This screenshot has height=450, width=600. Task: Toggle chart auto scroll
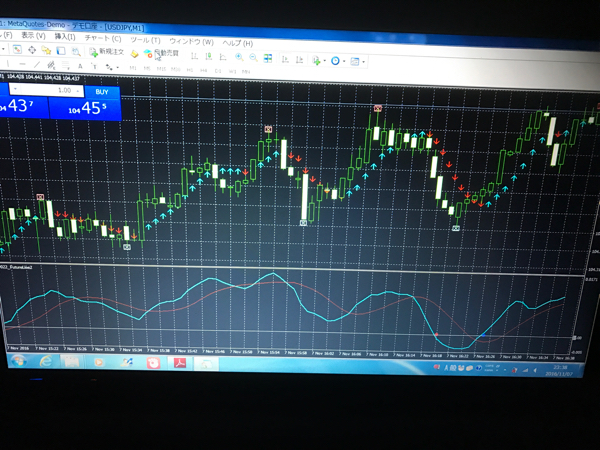coord(285,59)
